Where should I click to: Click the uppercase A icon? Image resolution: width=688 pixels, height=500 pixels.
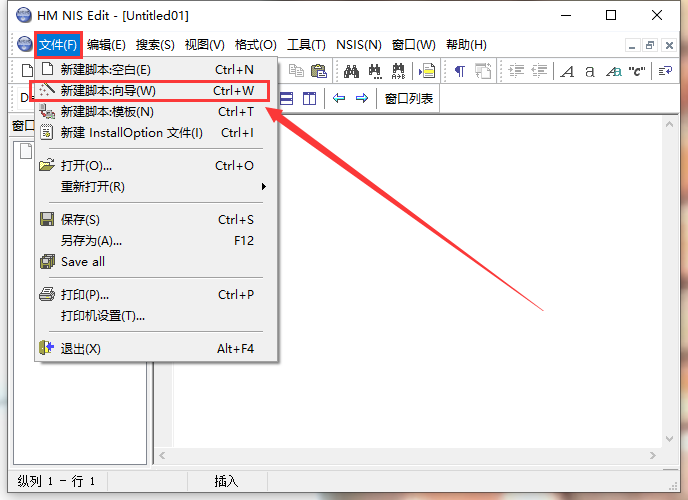pyautogui.click(x=567, y=71)
